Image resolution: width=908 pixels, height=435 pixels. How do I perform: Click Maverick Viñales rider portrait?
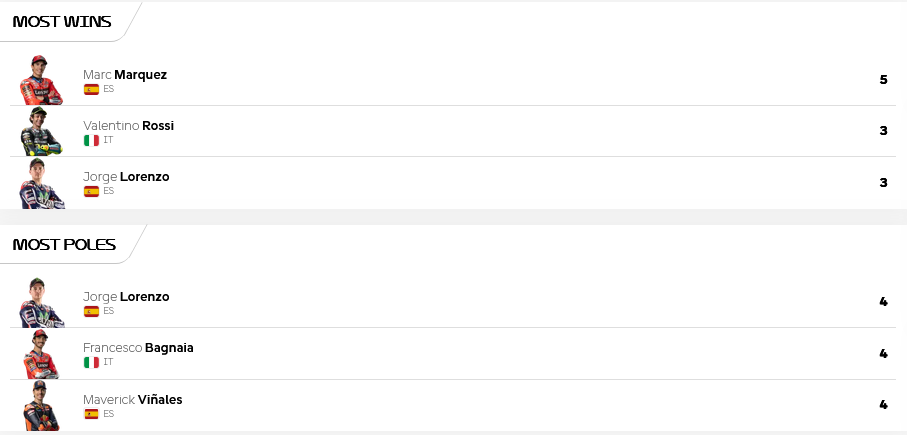[x=41, y=405]
